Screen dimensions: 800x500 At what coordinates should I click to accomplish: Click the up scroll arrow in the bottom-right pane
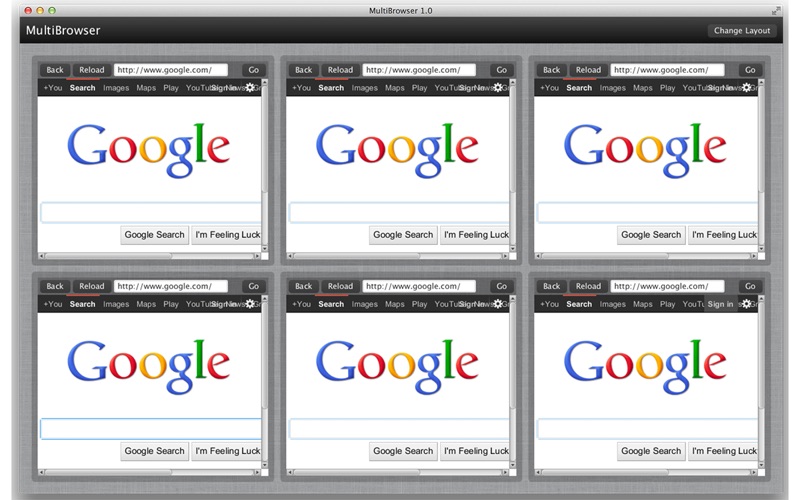(761, 298)
